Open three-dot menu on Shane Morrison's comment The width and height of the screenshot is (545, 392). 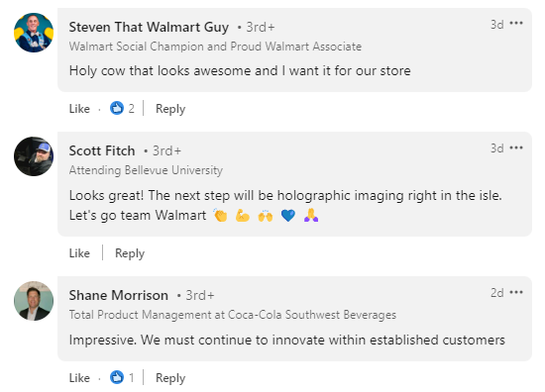click(516, 292)
